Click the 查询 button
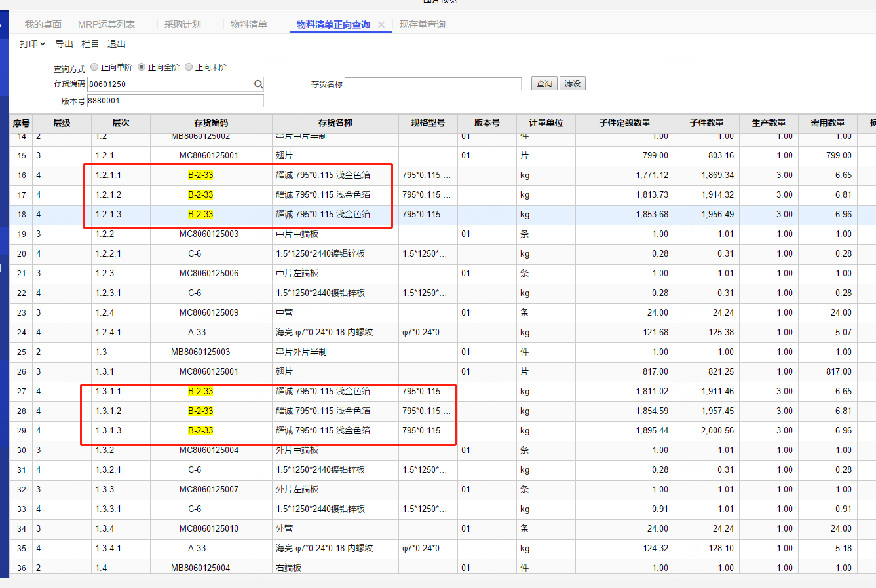 pyautogui.click(x=544, y=84)
